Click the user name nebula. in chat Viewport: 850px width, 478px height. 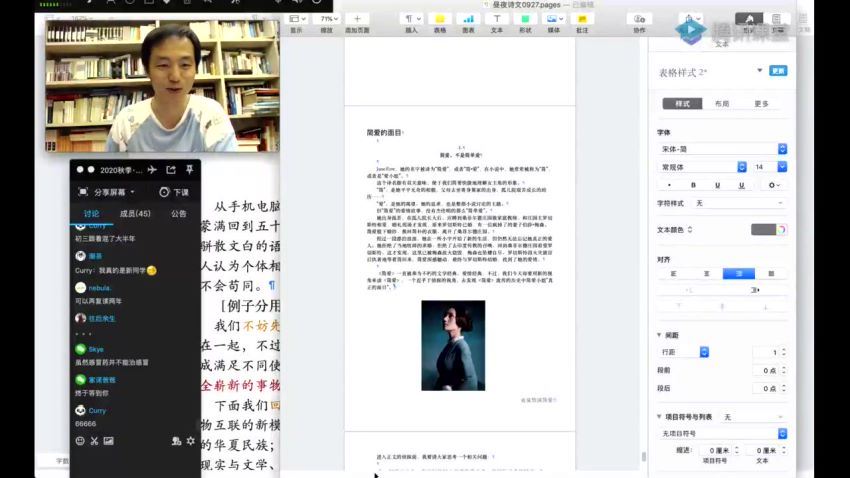coord(100,288)
